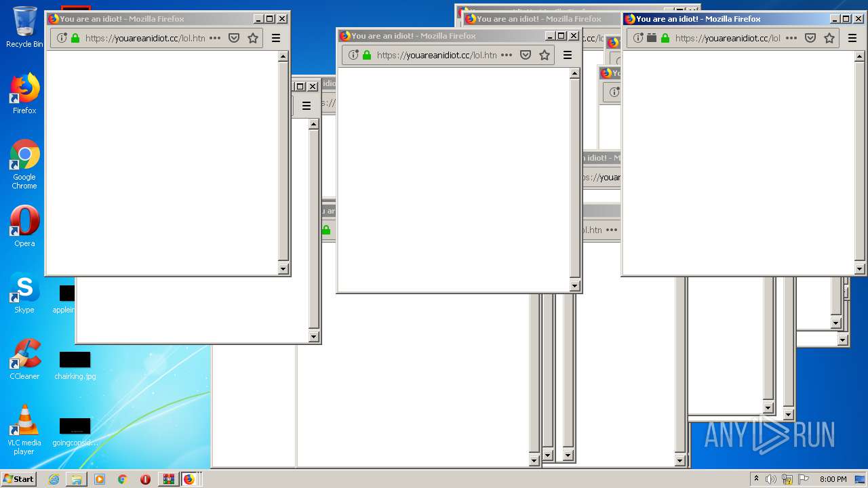Open page actions dots in center Firefox window
This screenshot has width=868, height=488.
(507, 55)
